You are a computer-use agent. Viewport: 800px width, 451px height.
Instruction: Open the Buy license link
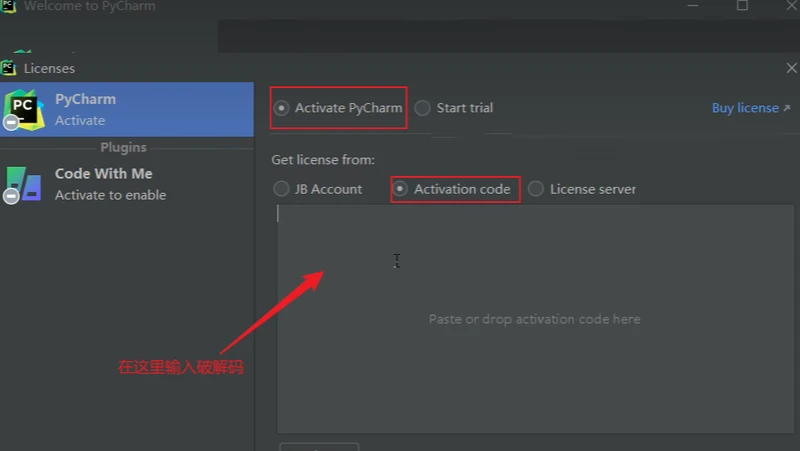tap(744, 108)
